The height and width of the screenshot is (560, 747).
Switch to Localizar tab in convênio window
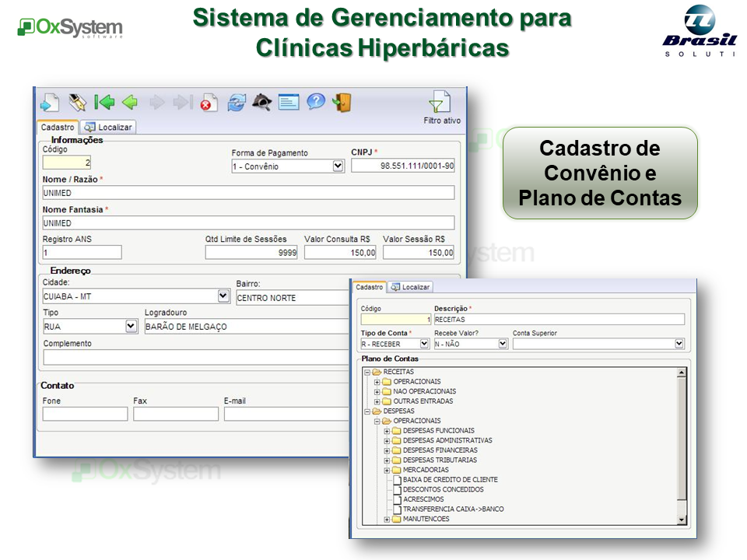pyautogui.click(x=109, y=127)
